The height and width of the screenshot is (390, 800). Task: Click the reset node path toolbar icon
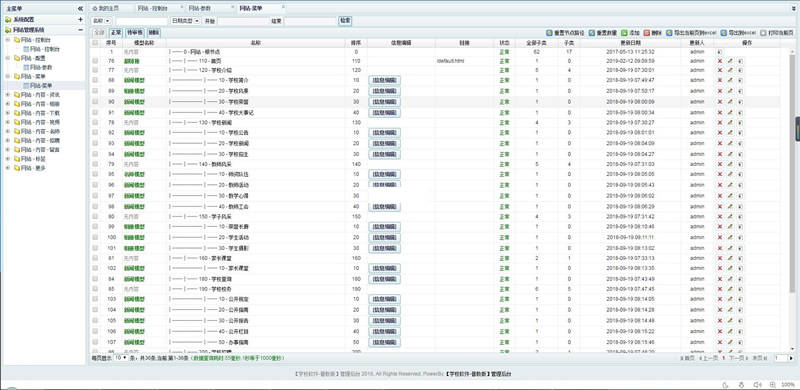[549, 33]
